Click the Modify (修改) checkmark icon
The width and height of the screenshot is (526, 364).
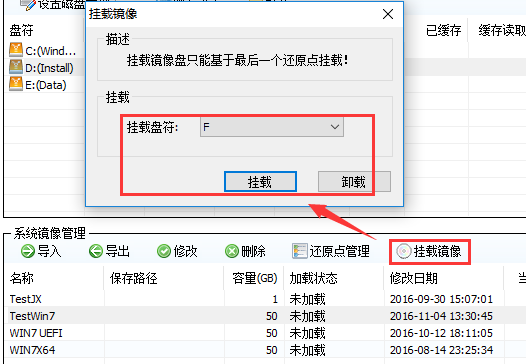(164, 251)
